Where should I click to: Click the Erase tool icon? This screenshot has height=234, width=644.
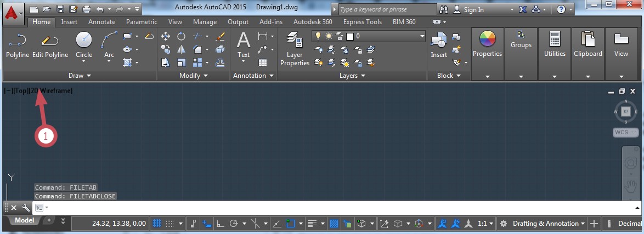point(221,37)
